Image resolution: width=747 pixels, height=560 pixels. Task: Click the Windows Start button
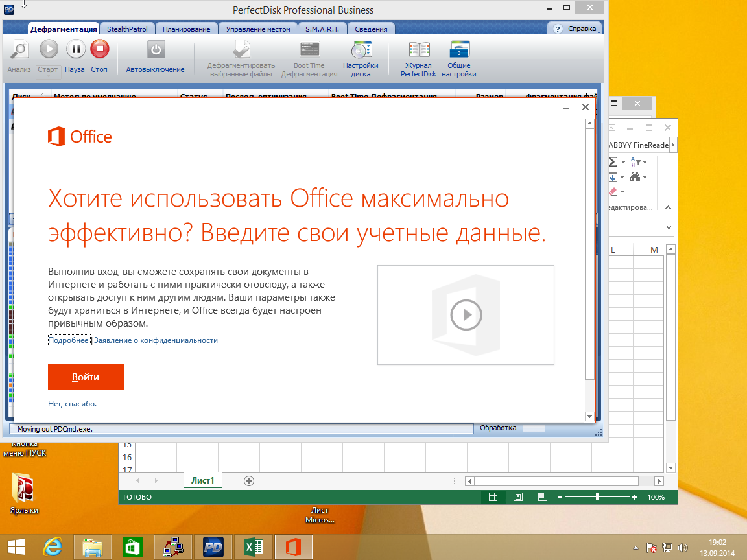click(16, 547)
